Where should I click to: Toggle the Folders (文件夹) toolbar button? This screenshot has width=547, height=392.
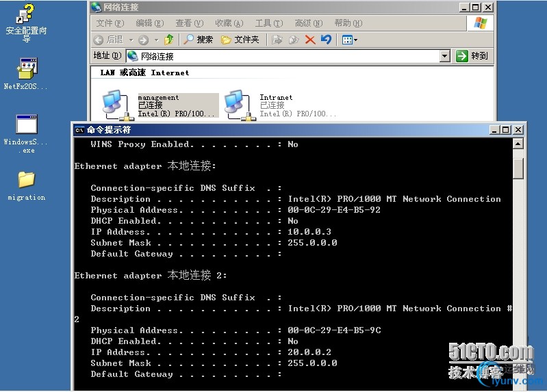240,40
